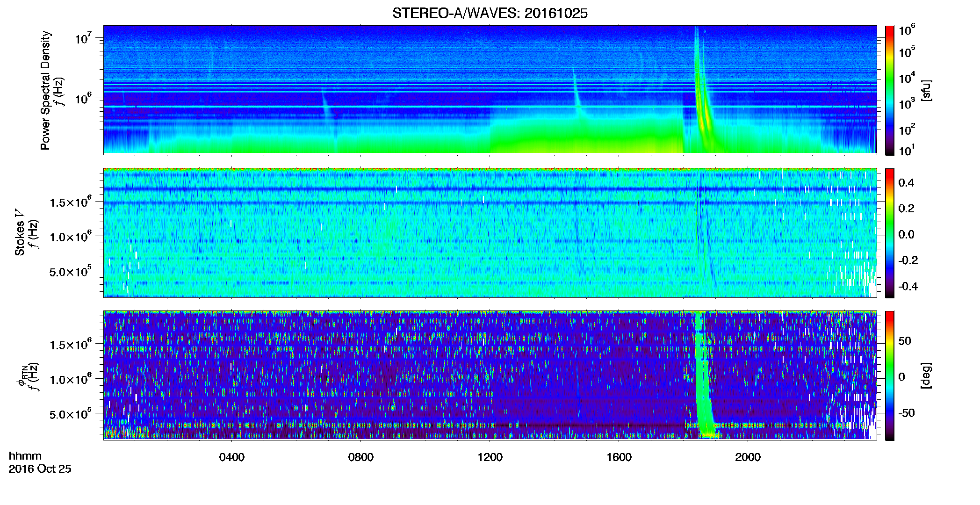Click the Stokes V colorbar
This screenshot has height=505, width=980.
(x=889, y=233)
